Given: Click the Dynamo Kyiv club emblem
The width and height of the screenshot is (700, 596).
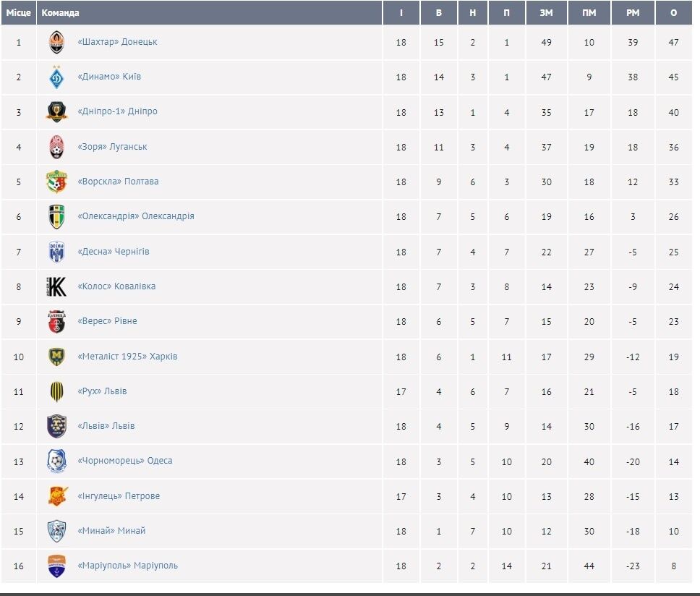Looking at the screenshot, I should 56,77.
